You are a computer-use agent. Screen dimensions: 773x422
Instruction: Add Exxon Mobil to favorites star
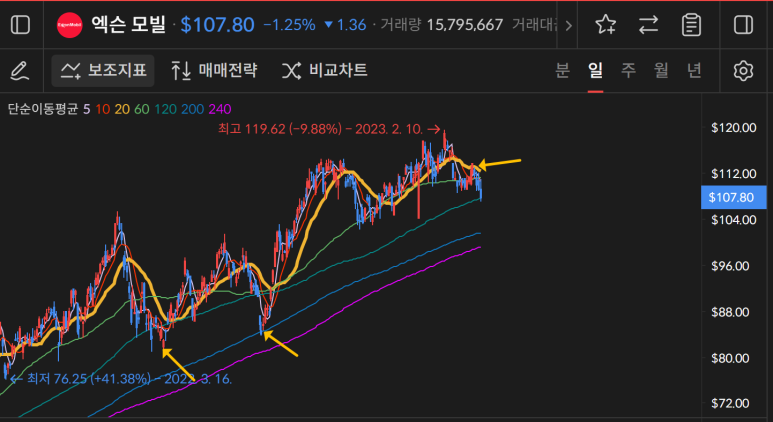tap(605, 25)
